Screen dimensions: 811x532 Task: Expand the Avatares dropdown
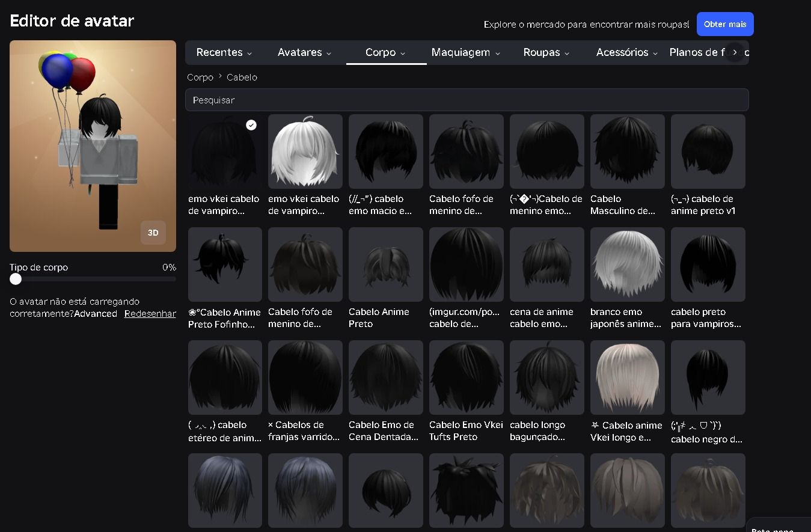305,52
